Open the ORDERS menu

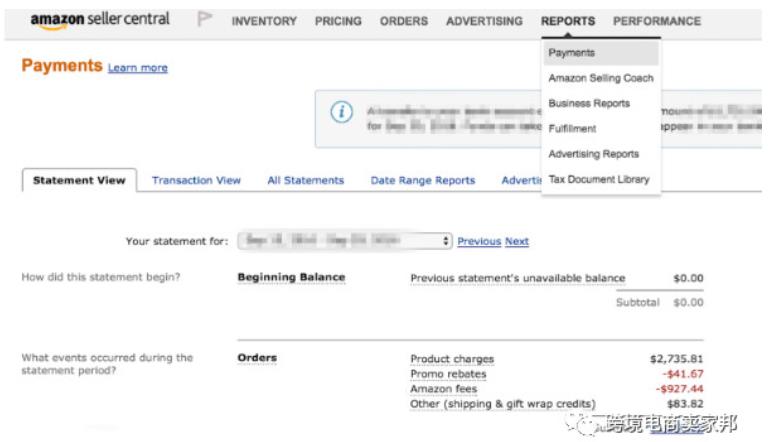tap(403, 21)
